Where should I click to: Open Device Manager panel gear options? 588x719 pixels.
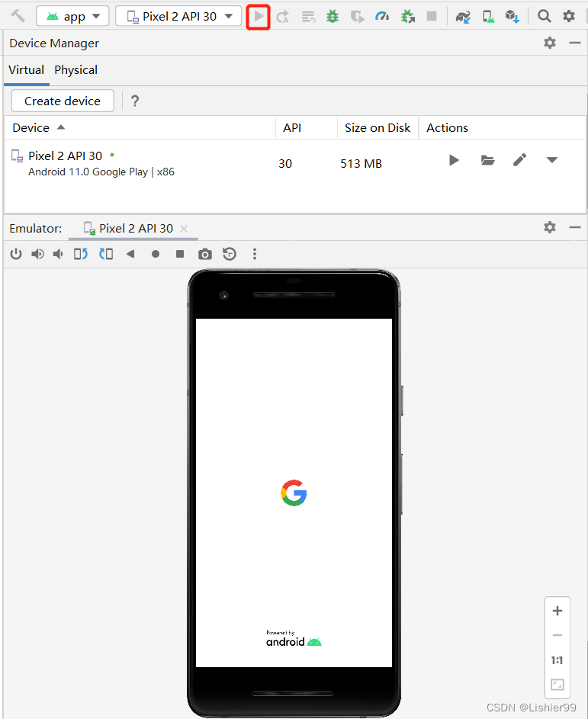tap(550, 43)
